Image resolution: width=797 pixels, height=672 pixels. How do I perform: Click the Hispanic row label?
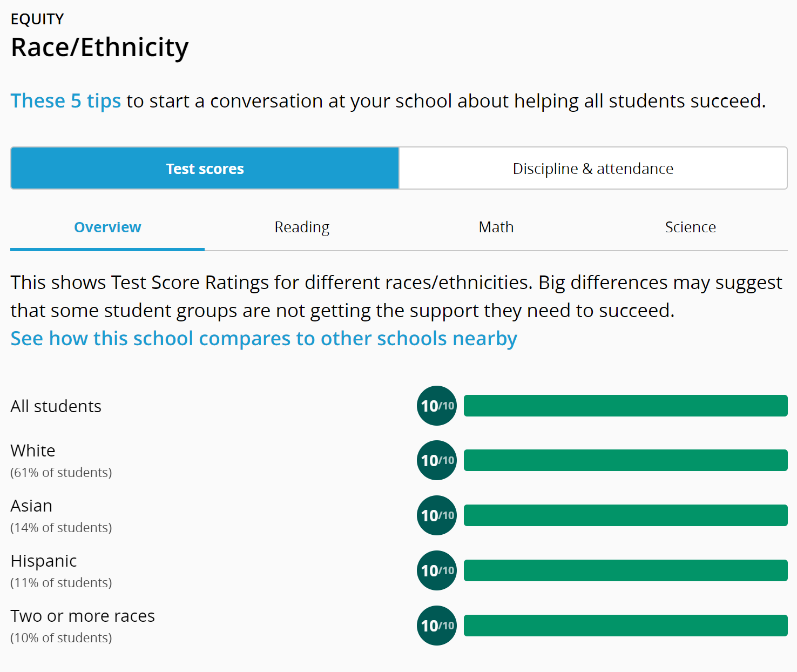click(44, 561)
